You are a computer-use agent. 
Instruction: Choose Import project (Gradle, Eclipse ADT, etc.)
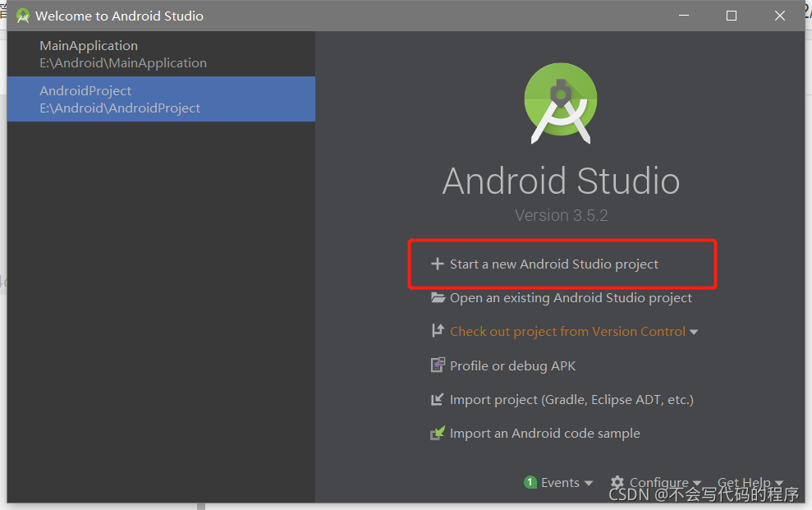(x=571, y=400)
